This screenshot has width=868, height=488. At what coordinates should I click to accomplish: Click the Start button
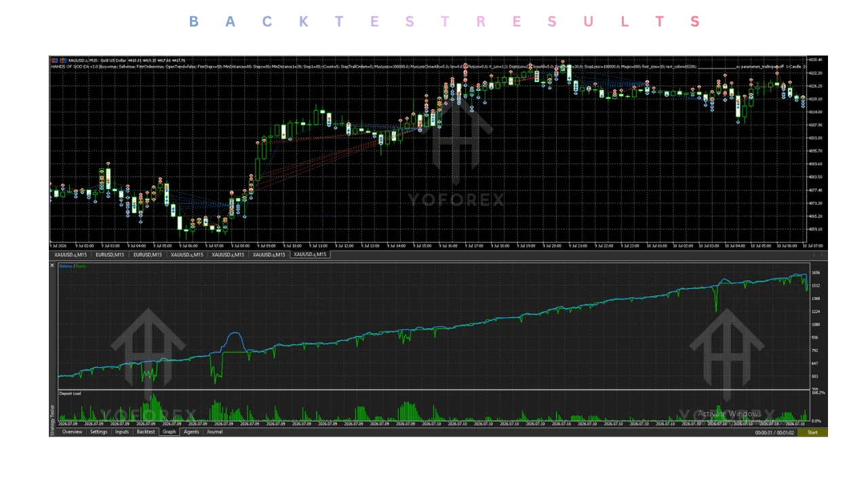pos(812,432)
